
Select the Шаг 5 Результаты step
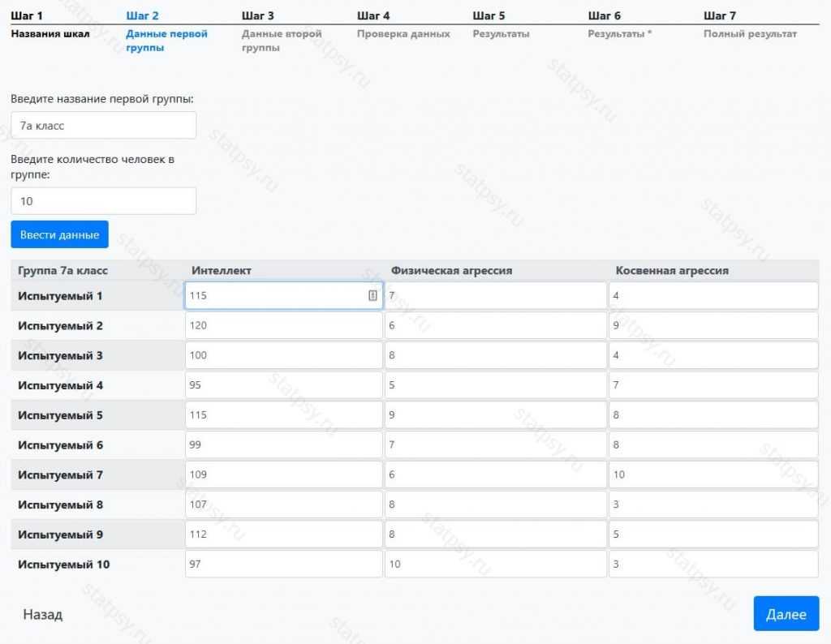[x=501, y=26]
